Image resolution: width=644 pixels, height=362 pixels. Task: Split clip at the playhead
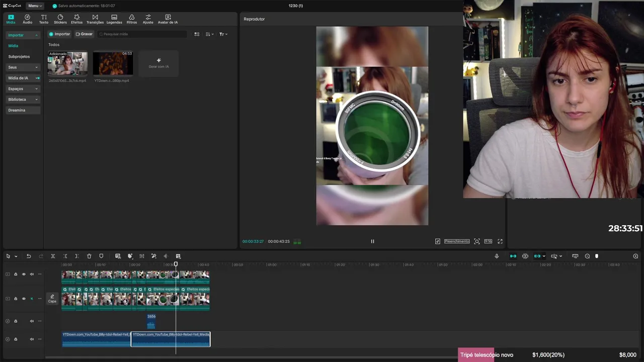[x=53, y=256]
